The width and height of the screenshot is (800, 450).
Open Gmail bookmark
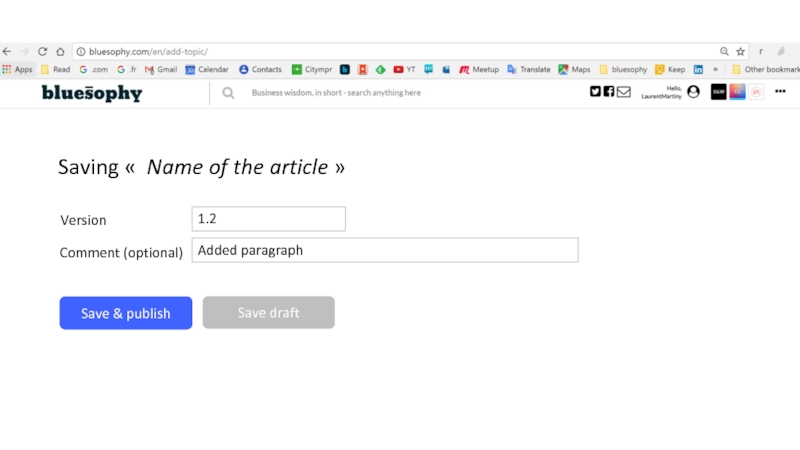161,69
